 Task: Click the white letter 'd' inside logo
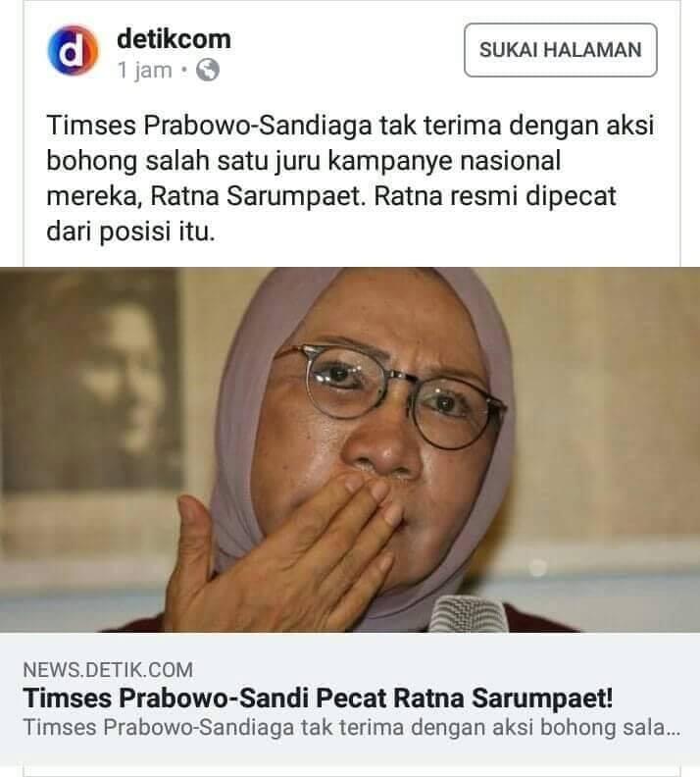pyautogui.click(x=73, y=51)
